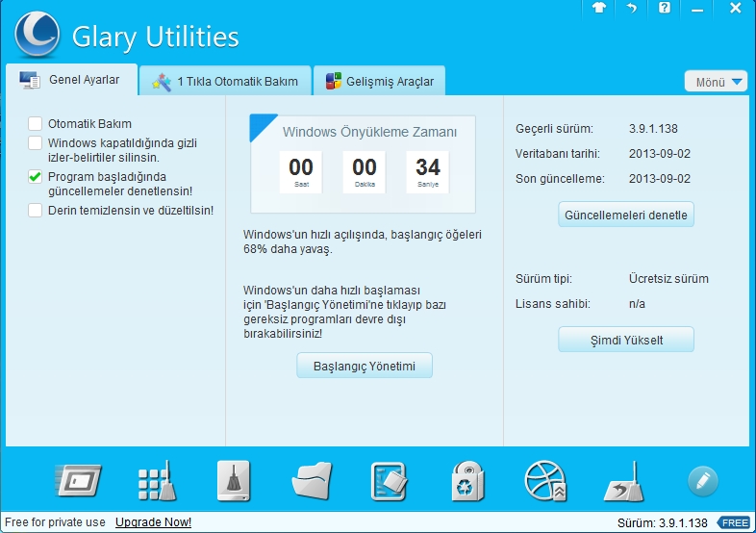Close the Glary Utilities window
The image size is (756, 533).
tap(735, 8)
